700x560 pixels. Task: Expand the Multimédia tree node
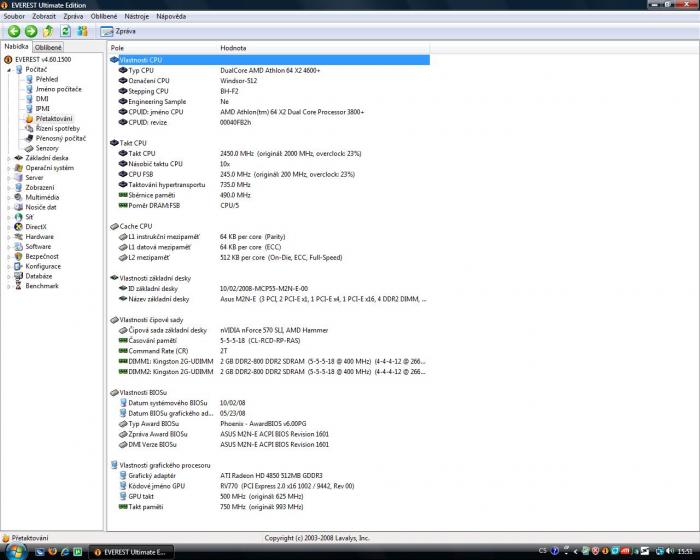pos(9,197)
